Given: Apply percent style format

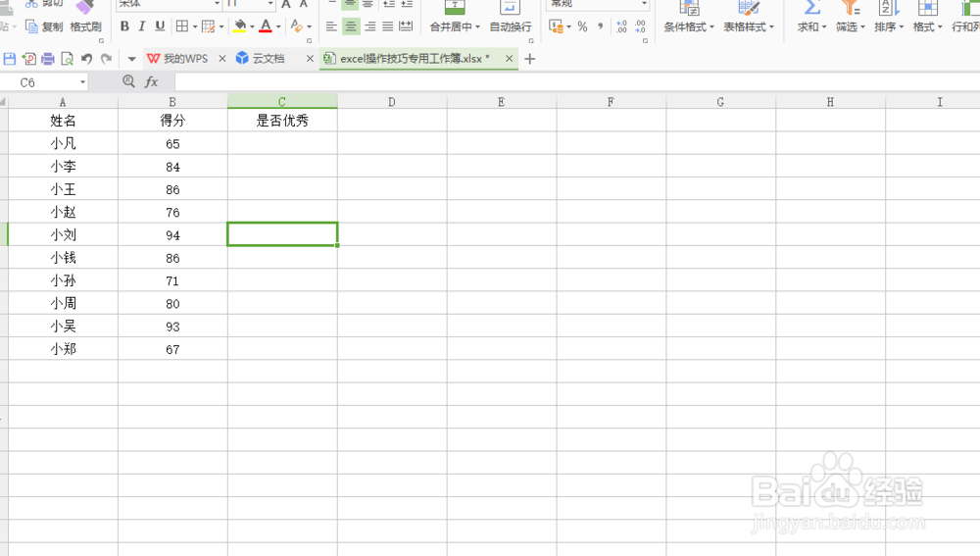Looking at the screenshot, I should click(582, 26).
